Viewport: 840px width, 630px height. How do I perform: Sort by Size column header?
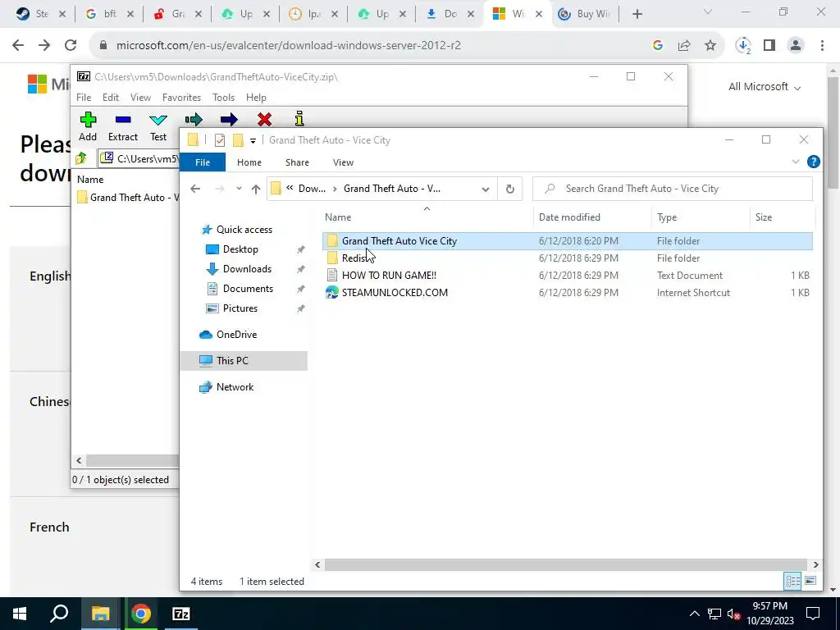point(782,217)
